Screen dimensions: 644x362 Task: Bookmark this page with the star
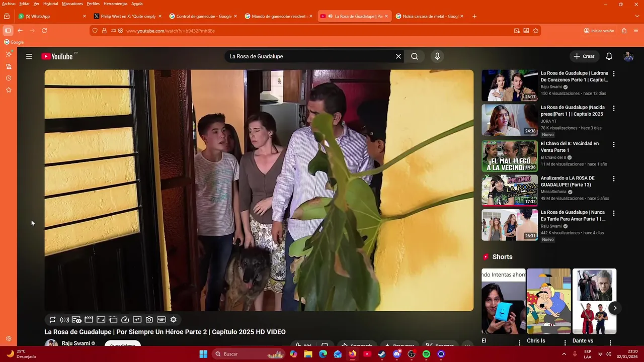click(x=535, y=31)
